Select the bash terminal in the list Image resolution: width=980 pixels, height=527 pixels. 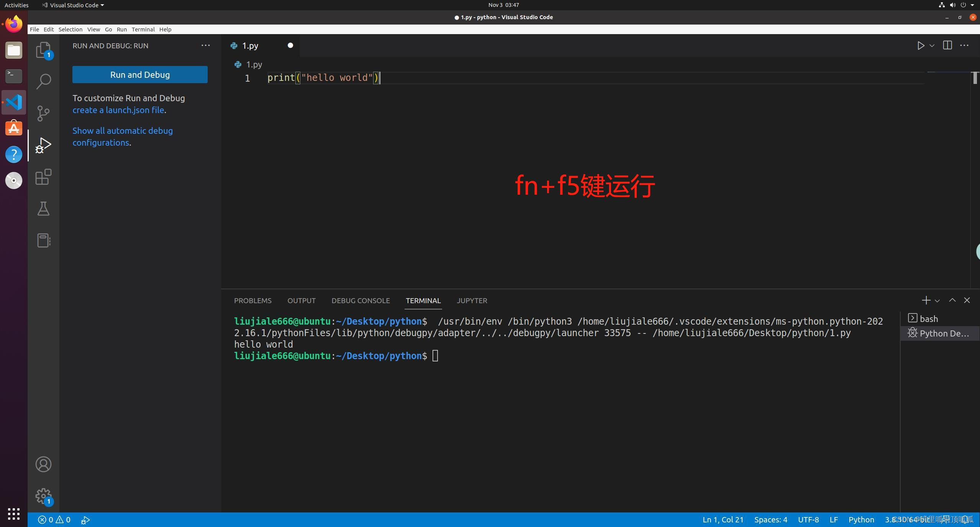(x=928, y=319)
